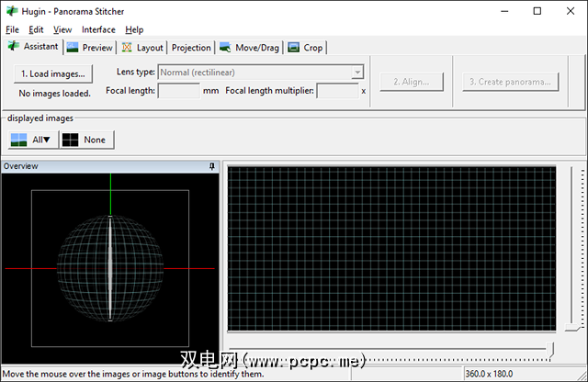Image resolution: width=588 pixels, height=382 pixels.
Task: Switch to the Assistant tab
Action: coord(33,47)
